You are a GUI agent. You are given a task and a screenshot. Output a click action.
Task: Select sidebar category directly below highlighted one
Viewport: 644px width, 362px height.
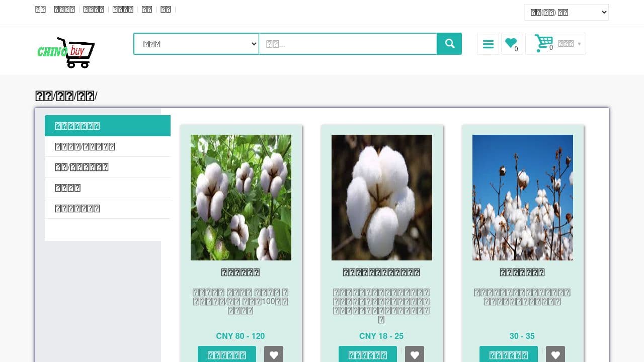pyautogui.click(x=108, y=146)
